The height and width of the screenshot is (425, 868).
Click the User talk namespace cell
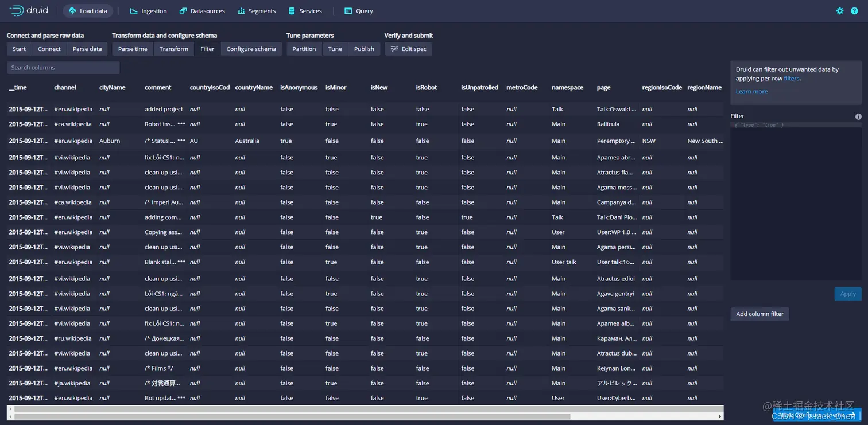point(564,262)
